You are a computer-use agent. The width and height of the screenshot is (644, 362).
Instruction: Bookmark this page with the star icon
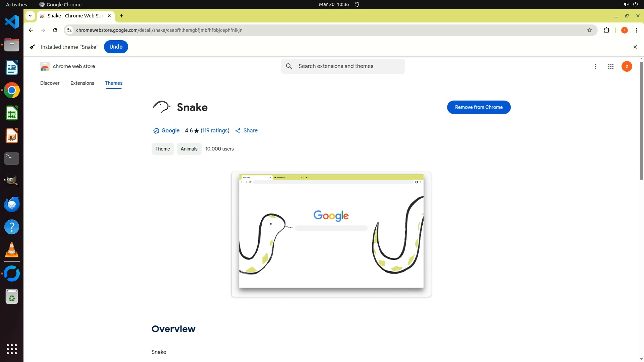pos(589,30)
